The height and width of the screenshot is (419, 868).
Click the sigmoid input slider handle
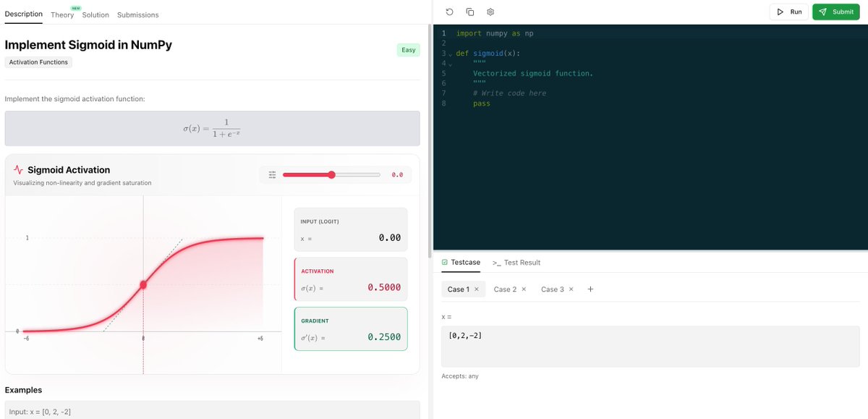(x=331, y=174)
